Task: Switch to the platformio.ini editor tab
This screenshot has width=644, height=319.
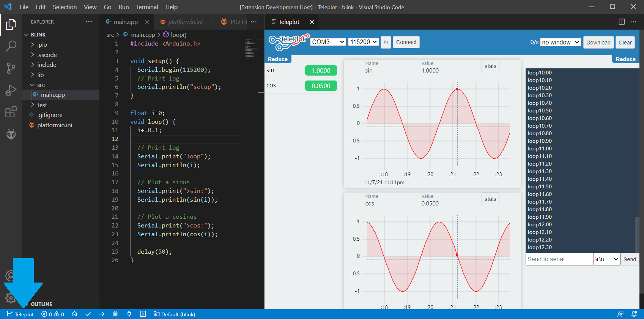Action: click(185, 22)
